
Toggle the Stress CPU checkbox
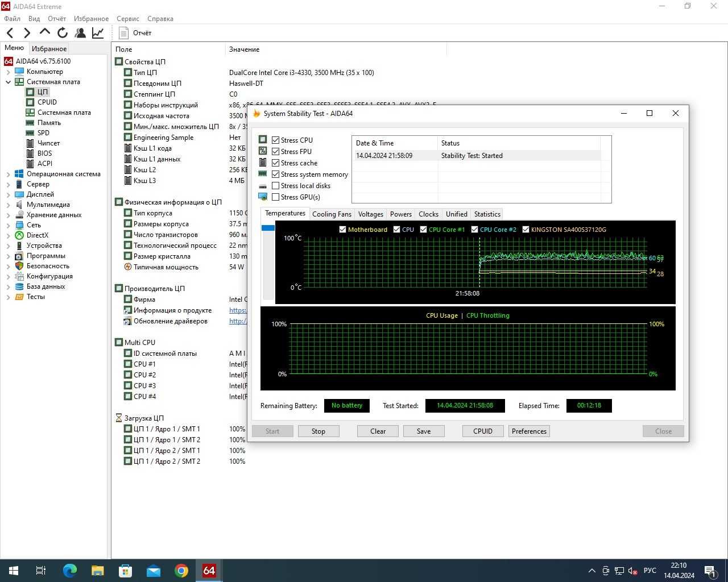[x=275, y=140]
